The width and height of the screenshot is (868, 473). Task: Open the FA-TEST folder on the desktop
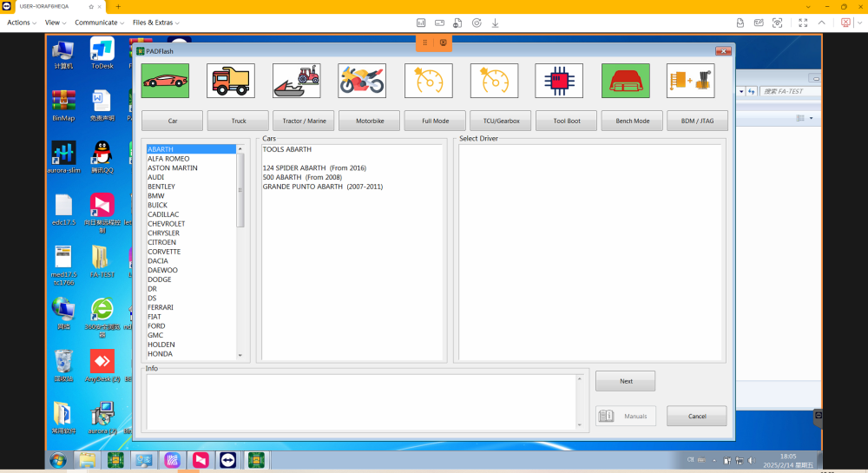click(x=102, y=260)
